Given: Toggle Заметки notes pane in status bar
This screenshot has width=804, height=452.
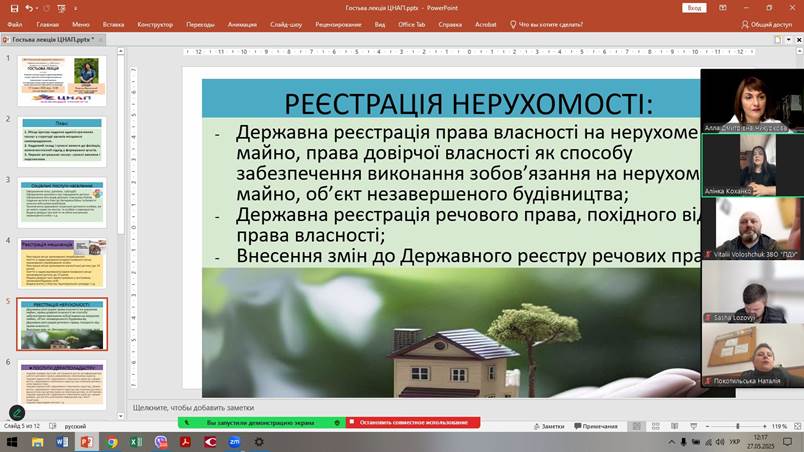Looking at the screenshot, I should tap(548, 426).
